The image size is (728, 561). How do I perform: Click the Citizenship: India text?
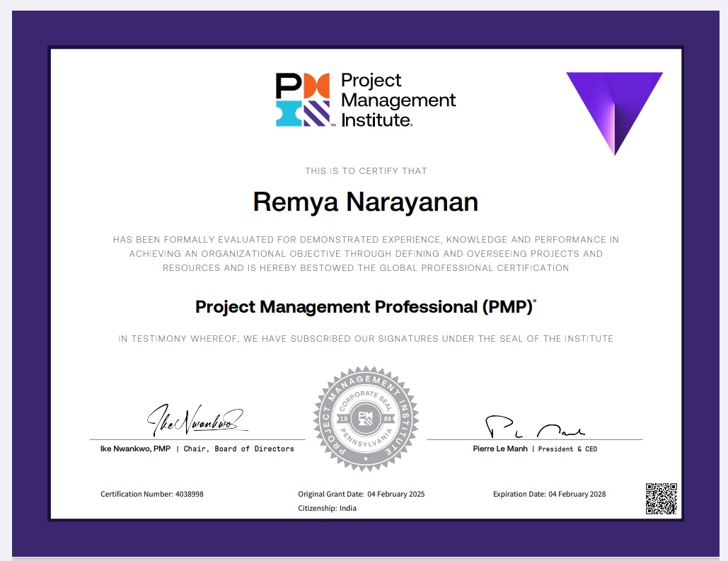[x=327, y=508]
